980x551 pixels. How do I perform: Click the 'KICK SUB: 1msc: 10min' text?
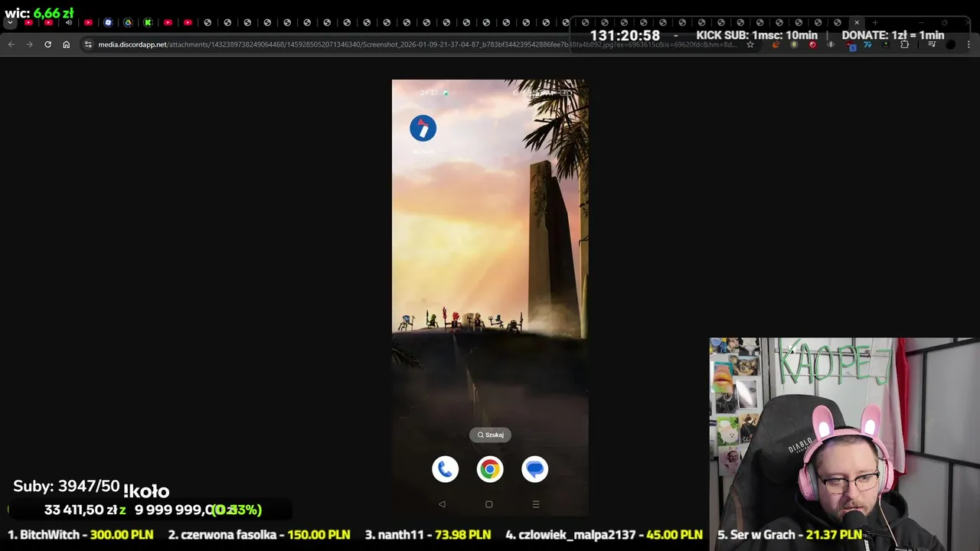756,35
